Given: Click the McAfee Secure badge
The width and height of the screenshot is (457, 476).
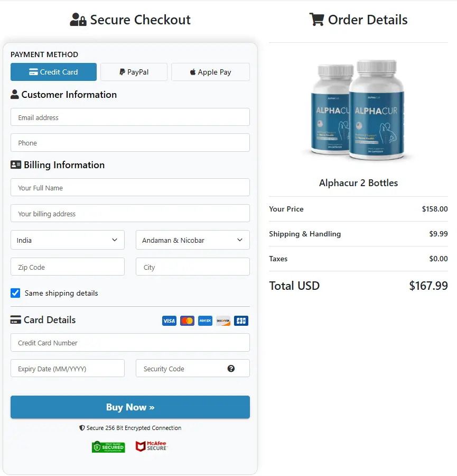Looking at the screenshot, I should tap(152, 446).
